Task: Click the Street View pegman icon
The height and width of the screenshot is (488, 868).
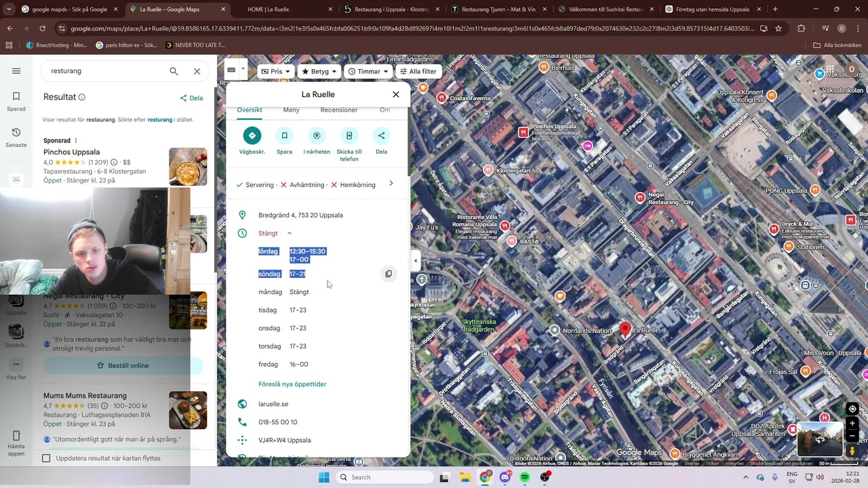Action: 852,451
